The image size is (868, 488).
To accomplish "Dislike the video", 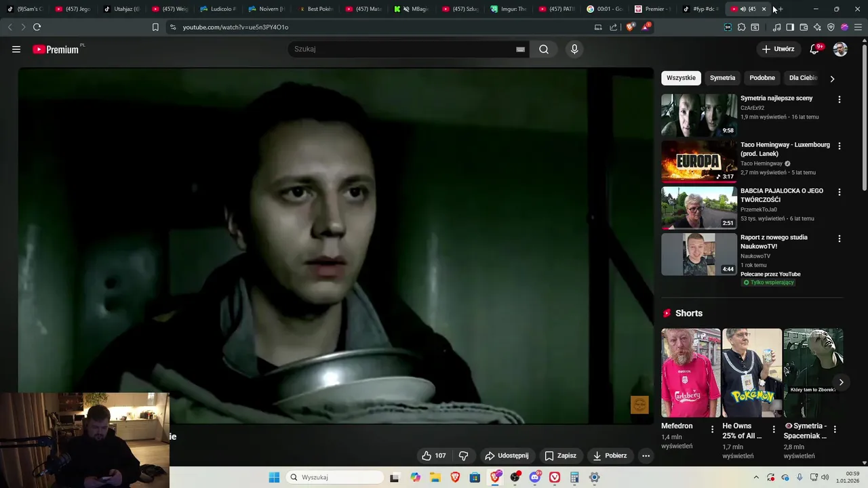I will coord(464,455).
